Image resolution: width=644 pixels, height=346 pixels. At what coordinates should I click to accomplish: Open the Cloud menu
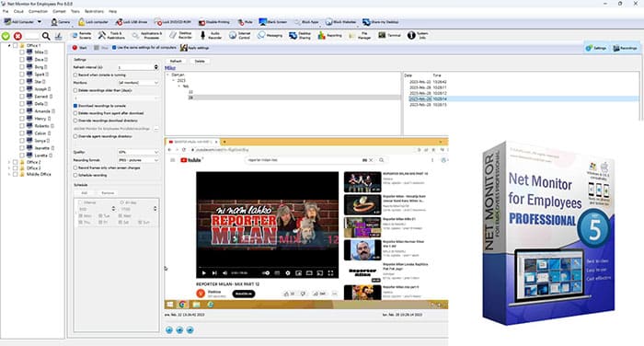click(18, 12)
